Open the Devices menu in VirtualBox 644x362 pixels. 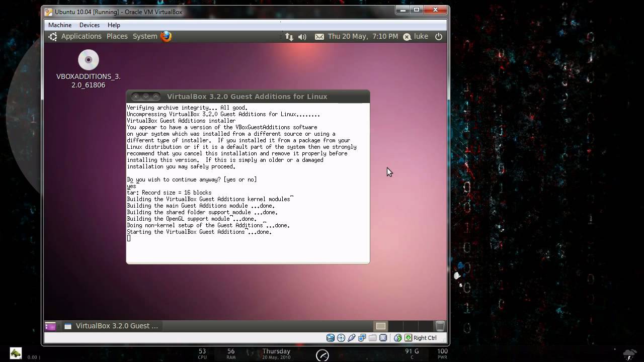click(90, 25)
